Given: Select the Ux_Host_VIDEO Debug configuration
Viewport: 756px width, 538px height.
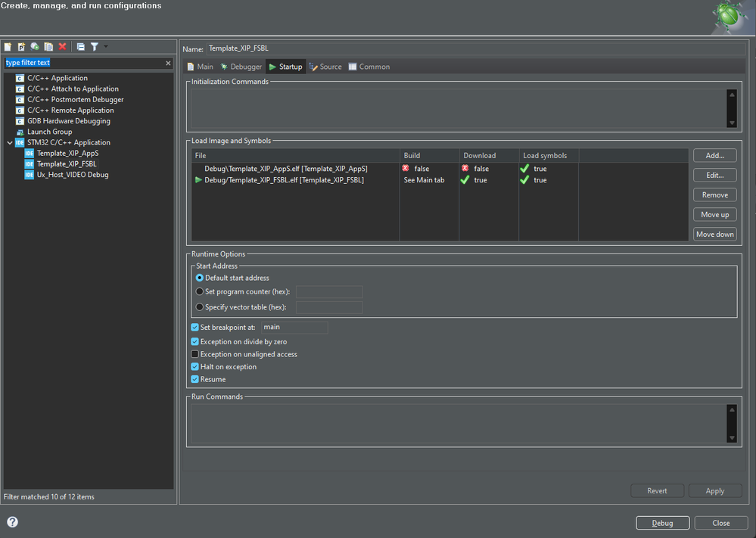Looking at the screenshot, I should point(72,175).
